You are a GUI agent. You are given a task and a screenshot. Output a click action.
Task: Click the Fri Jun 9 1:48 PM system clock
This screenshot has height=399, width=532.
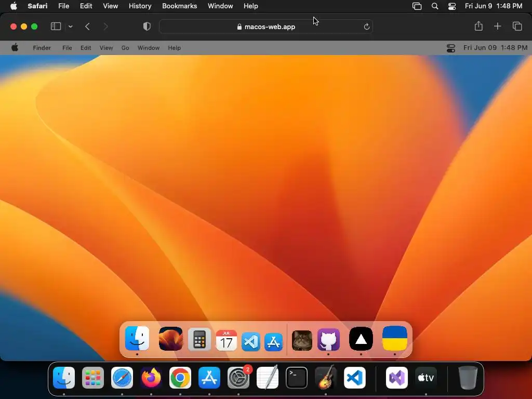494,6
